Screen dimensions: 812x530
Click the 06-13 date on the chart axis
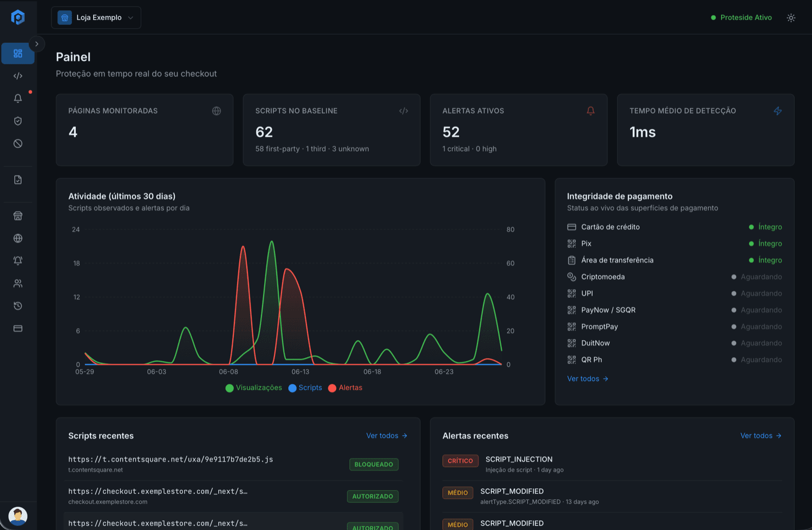(x=300, y=372)
